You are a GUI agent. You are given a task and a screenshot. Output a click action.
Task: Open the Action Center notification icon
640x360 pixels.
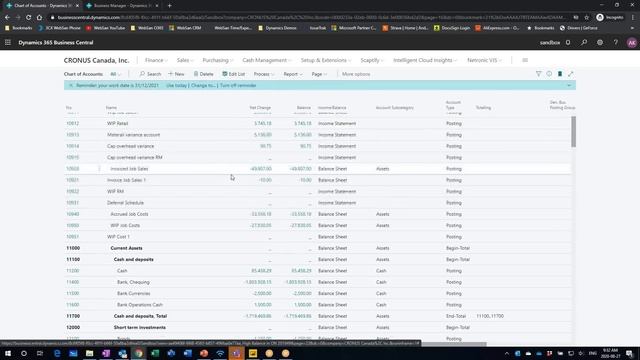click(629, 353)
